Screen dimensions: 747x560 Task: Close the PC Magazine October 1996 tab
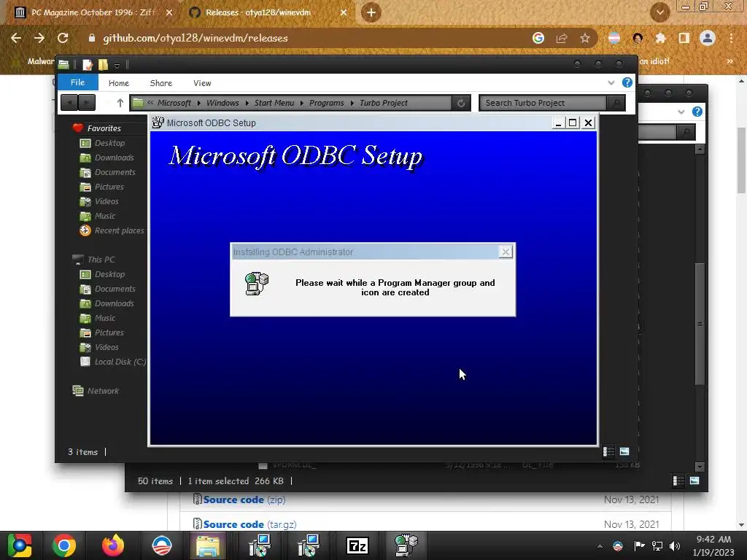(x=169, y=12)
